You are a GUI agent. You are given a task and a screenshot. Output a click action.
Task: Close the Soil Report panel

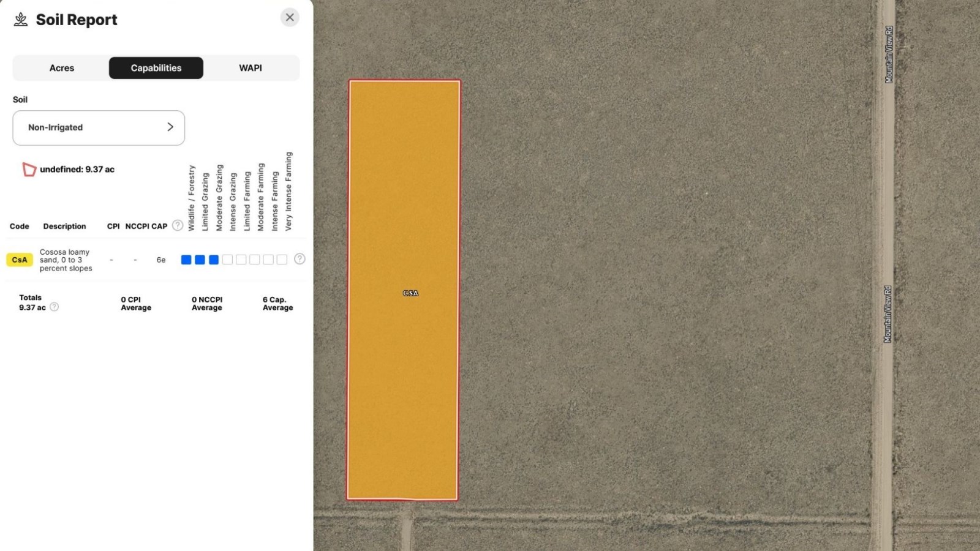click(290, 17)
